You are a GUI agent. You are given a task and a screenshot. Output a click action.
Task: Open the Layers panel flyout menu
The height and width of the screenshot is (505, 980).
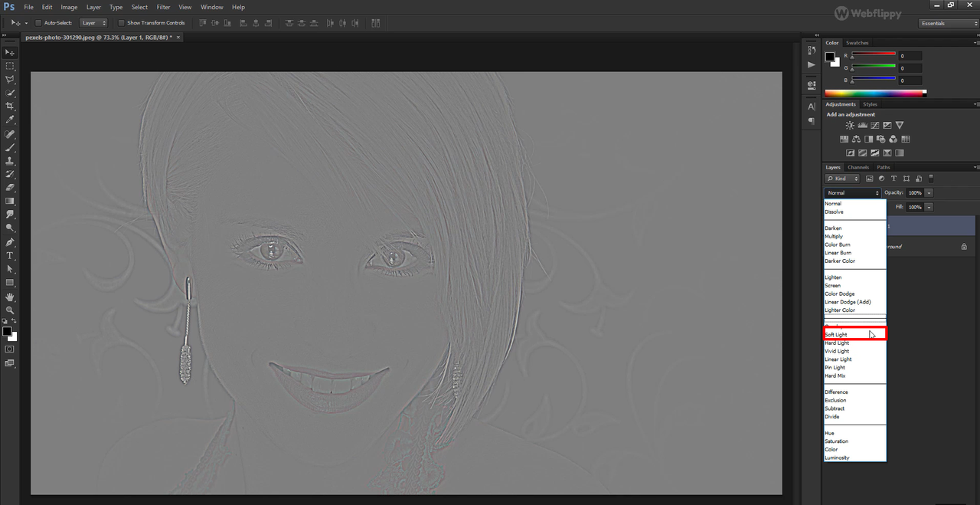pyautogui.click(x=975, y=167)
